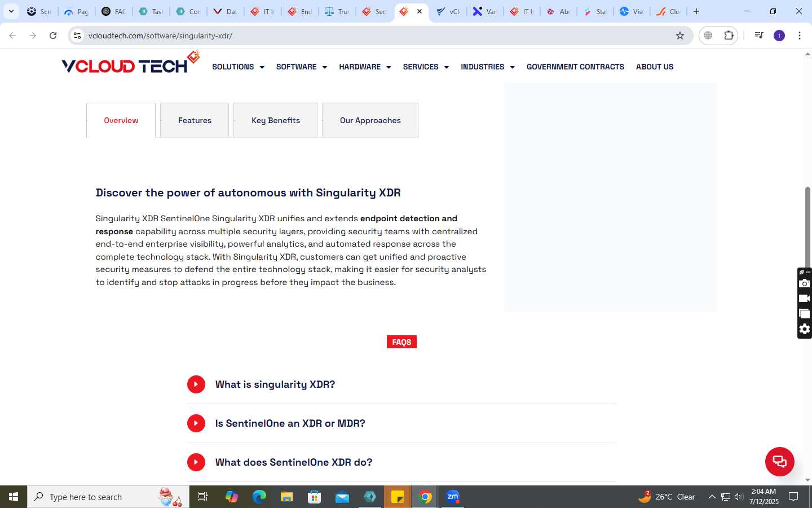Open the INDUSTRIES dropdown menu
812x508 pixels.
[488, 67]
